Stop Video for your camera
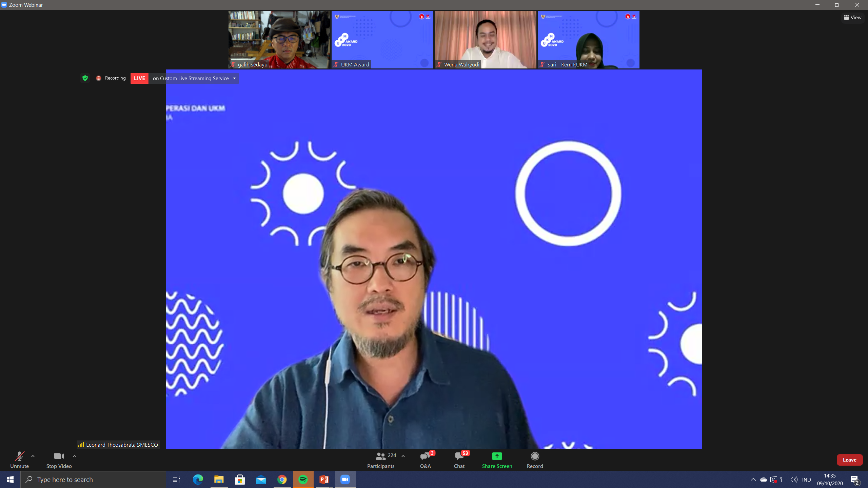 (x=58, y=460)
